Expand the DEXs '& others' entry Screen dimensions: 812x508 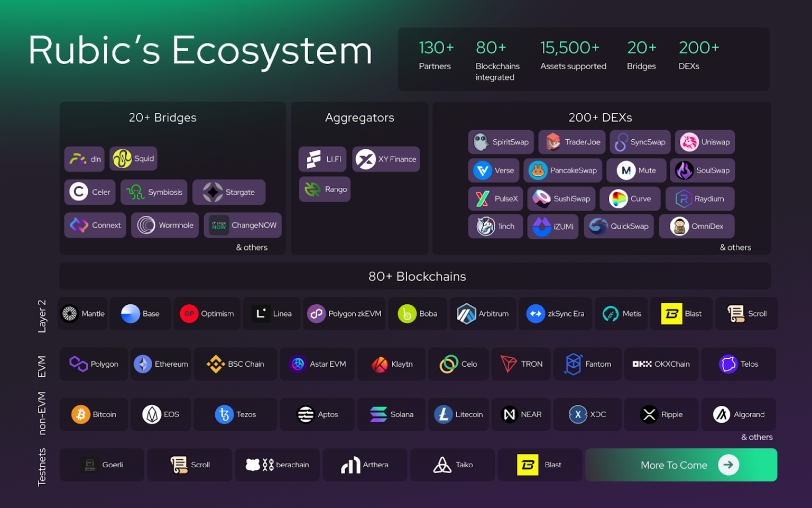coord(735,247)
